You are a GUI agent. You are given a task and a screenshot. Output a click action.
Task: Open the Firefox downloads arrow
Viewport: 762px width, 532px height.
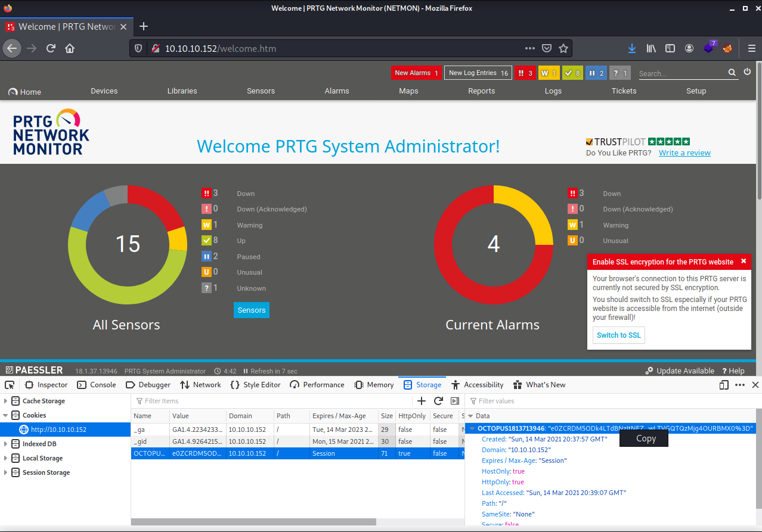click(x=632, y=48)
